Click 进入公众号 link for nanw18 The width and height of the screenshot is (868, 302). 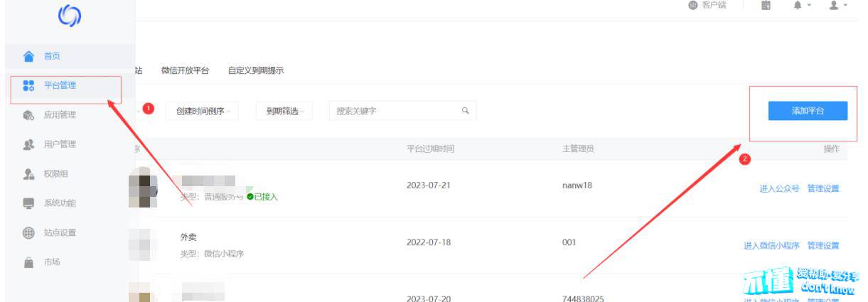coord(779,188)
